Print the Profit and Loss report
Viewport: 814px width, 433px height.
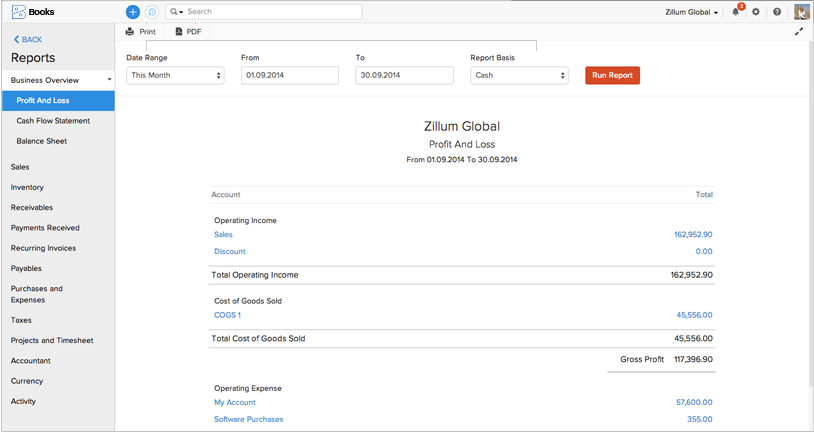140,32
